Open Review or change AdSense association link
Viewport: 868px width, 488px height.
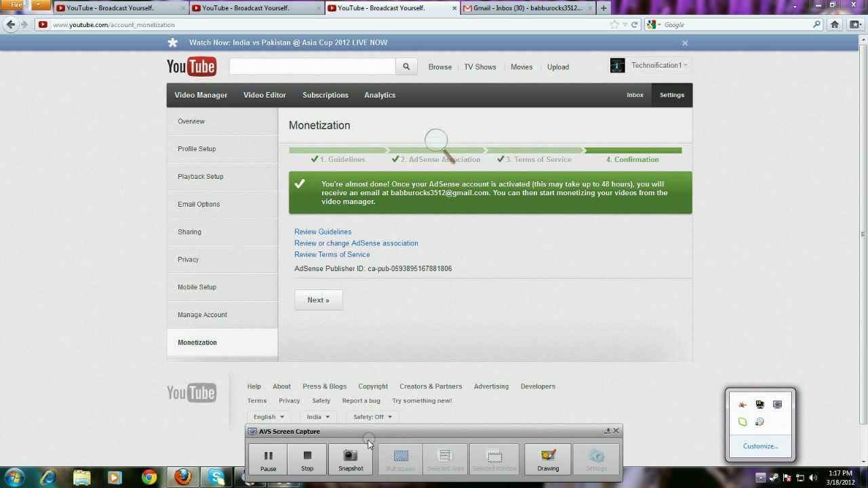356,243
